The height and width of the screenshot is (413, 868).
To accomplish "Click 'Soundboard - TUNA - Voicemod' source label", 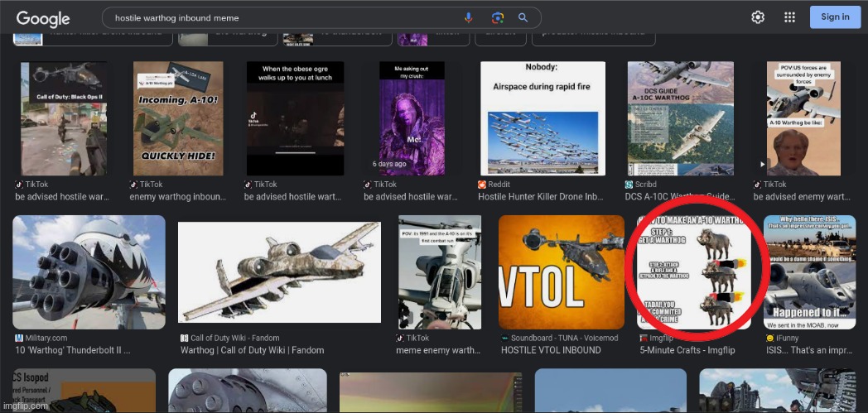I will [x=565, y=338].
